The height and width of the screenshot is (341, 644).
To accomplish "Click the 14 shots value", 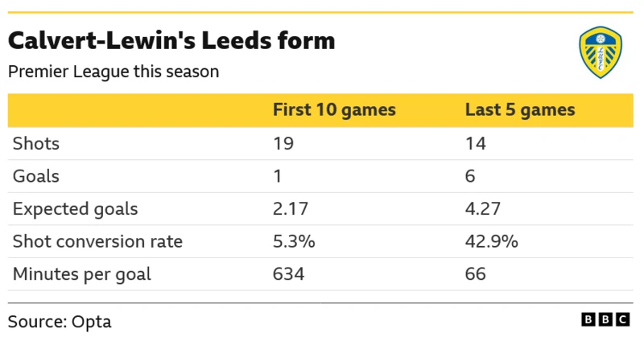I will pos(476,144).
